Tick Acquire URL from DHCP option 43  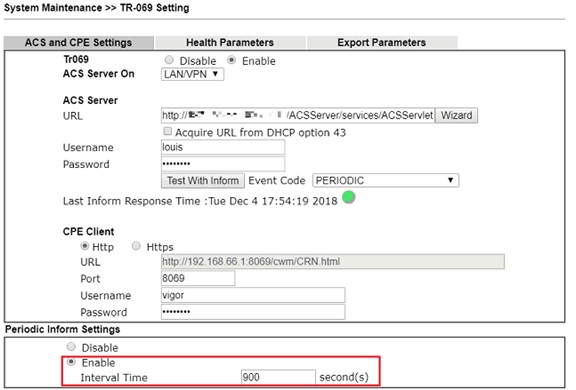168,131
